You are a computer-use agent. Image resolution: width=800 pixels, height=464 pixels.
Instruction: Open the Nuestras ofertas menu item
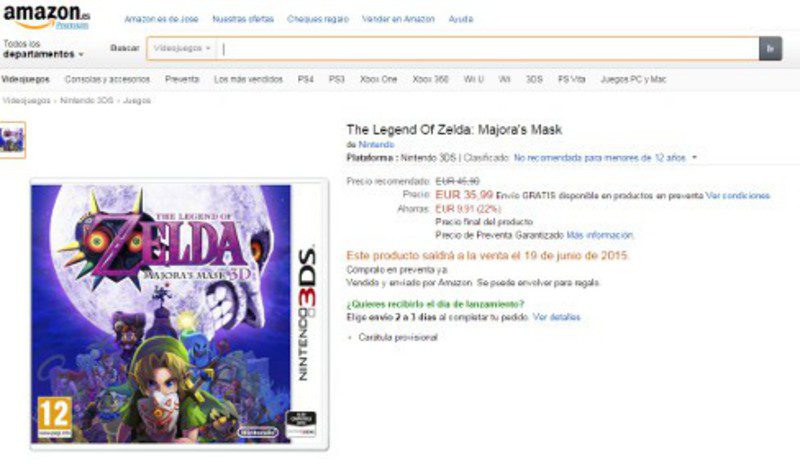click(x=243, y=19)
